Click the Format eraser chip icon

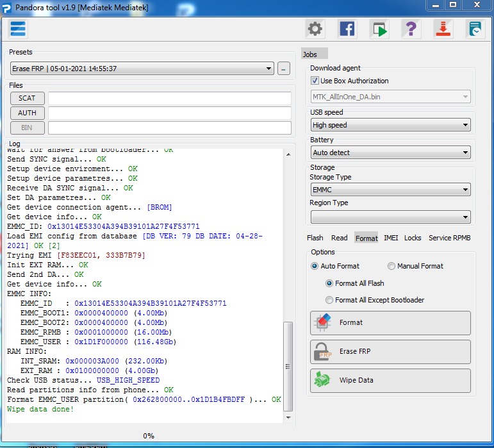[322, 322]
